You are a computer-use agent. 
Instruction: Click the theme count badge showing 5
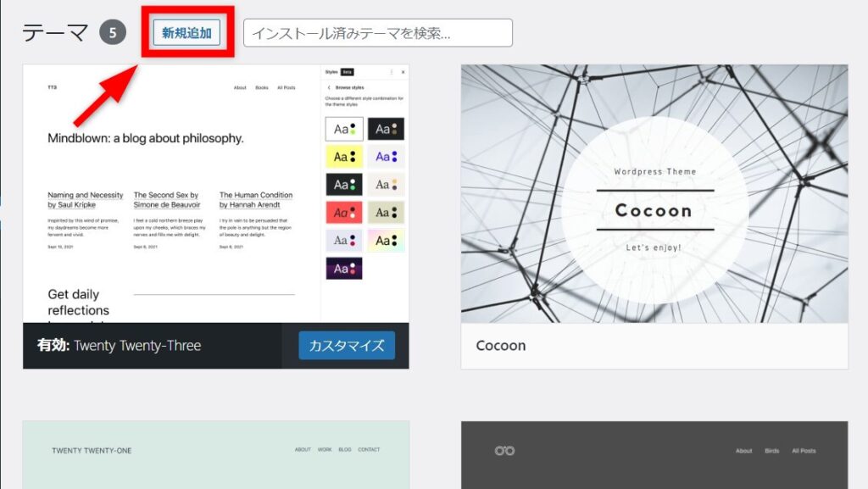[x=113, y=33]
